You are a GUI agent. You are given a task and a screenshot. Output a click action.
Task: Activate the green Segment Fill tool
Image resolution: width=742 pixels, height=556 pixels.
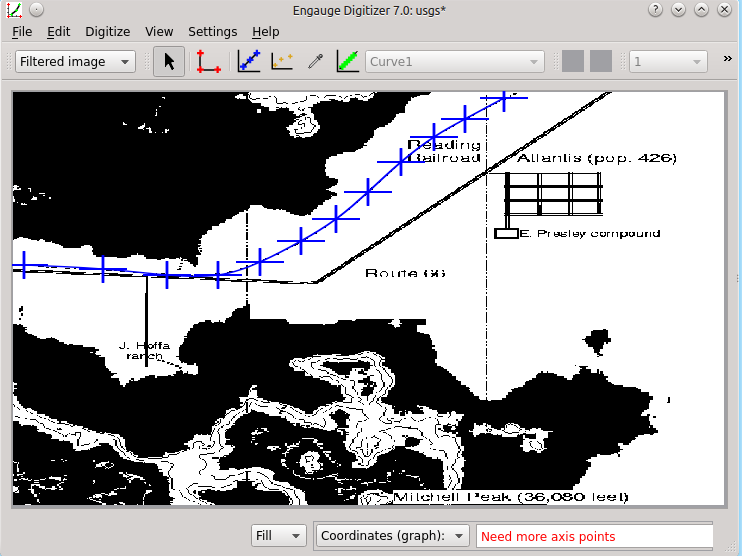tap(348, 61)
